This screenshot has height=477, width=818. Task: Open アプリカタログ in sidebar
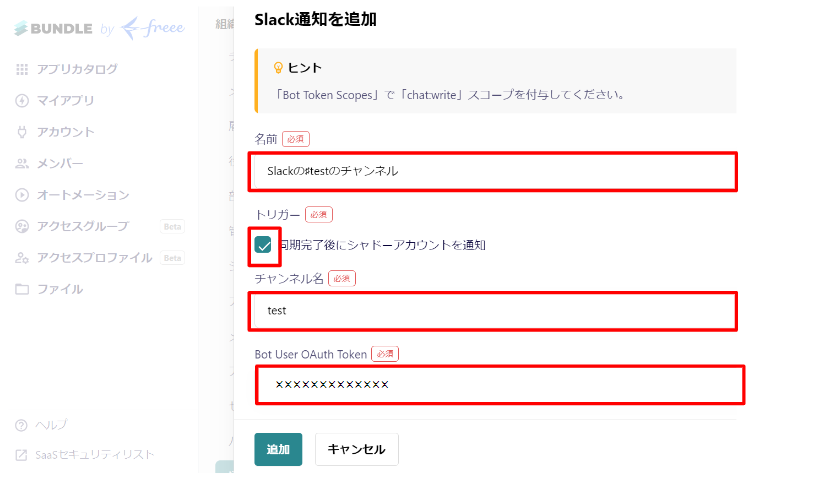[x=77, y=69]
